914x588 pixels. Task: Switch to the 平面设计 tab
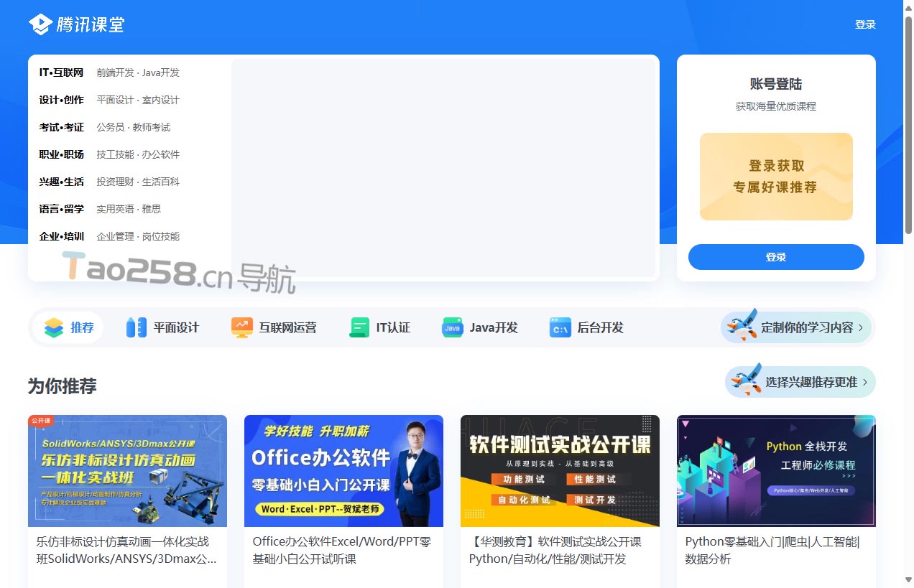[x=162, y=328]
